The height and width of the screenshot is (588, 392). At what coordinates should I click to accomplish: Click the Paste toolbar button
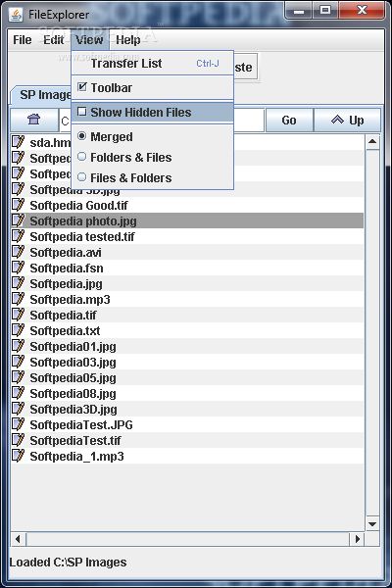point(246,68)
